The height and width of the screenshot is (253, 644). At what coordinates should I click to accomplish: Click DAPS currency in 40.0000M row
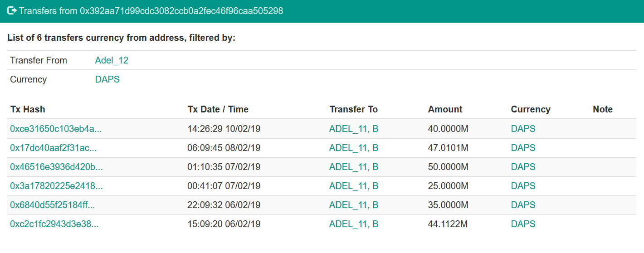click(523, 129)
